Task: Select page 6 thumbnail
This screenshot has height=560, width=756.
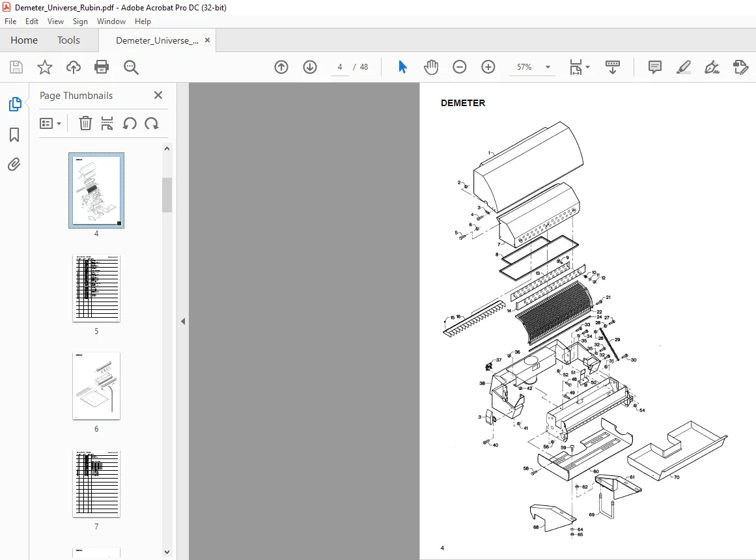Action: pyautogui.click(x=96, y=386)
